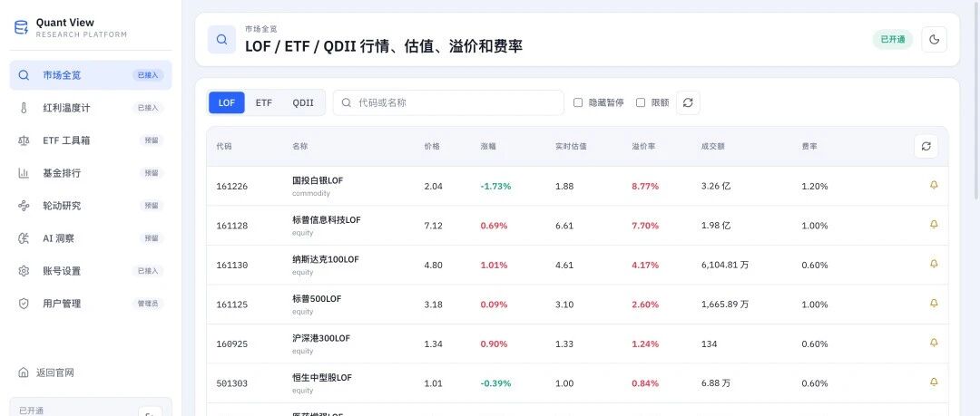Click the bell icon for 恒生中型股LOF row
Viewport: 980px width, 416px height.
coord(933,382)
